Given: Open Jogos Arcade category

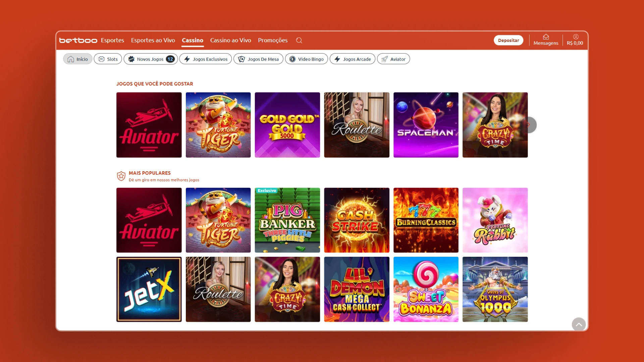Looking at the screenshot, I should coord(352,59).
